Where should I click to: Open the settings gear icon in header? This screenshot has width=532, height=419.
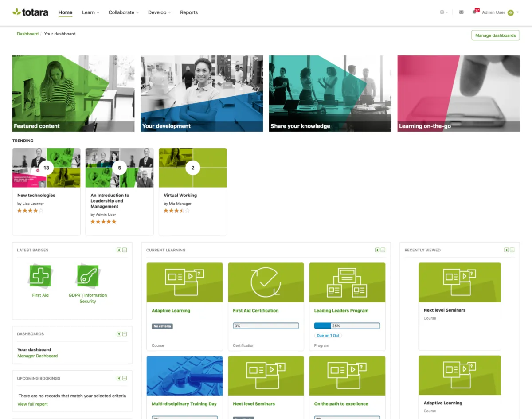pyautogui.click(x=442, y=12)
